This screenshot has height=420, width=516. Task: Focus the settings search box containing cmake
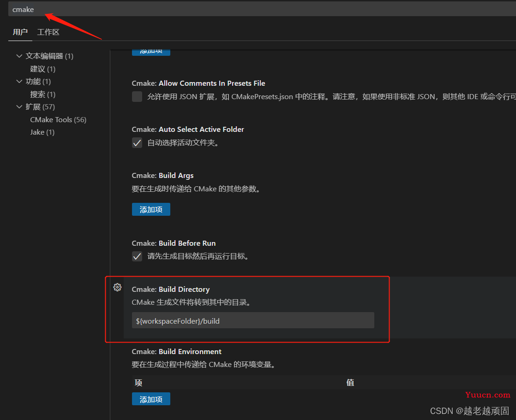click(x=262, y=9)
